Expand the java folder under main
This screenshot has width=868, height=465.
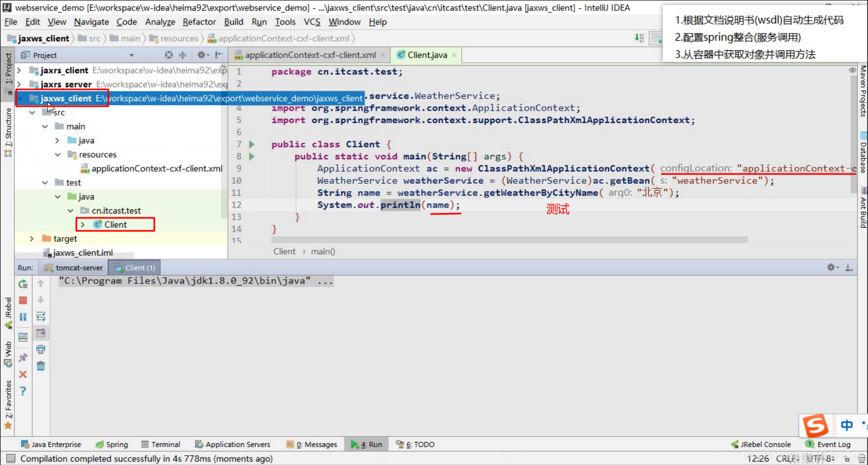(x=57, y=140)
